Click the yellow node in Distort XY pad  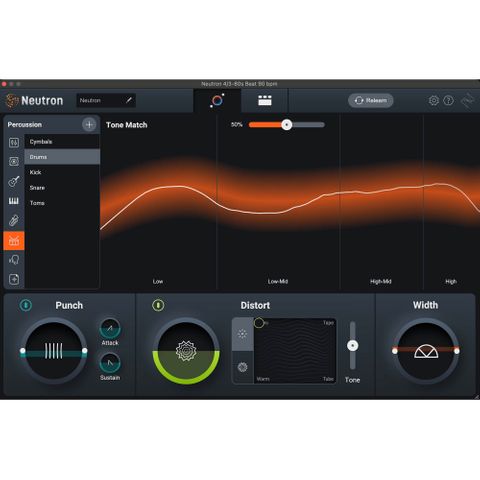pyautogui.click(x=259, y=323)
